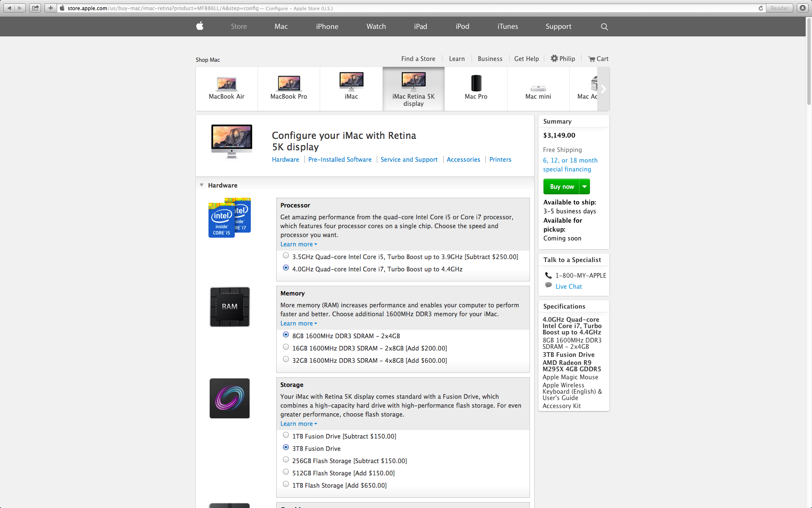
Task: Click the green Buy now button
Action: tap(562, 187)
